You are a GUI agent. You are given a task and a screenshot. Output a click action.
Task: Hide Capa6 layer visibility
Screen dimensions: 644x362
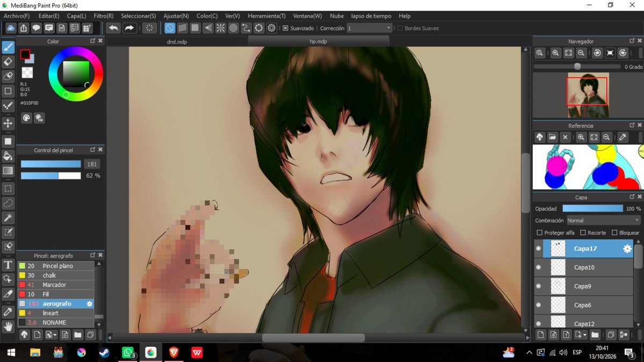click(538, 305)
